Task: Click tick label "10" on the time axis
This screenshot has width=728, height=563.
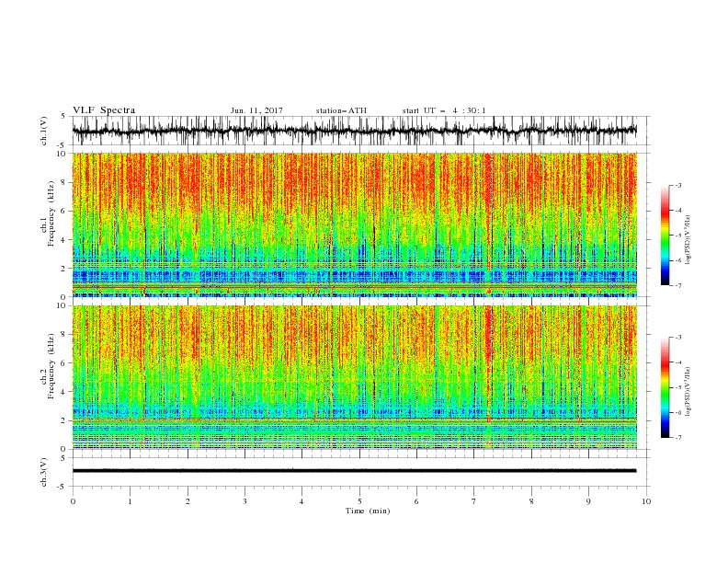Action: 646,501
